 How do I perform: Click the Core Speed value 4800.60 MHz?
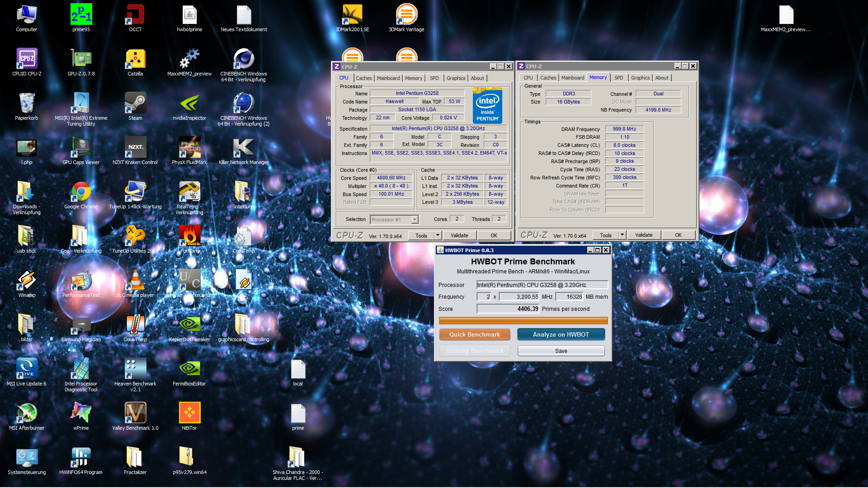(x=391, y=178)
